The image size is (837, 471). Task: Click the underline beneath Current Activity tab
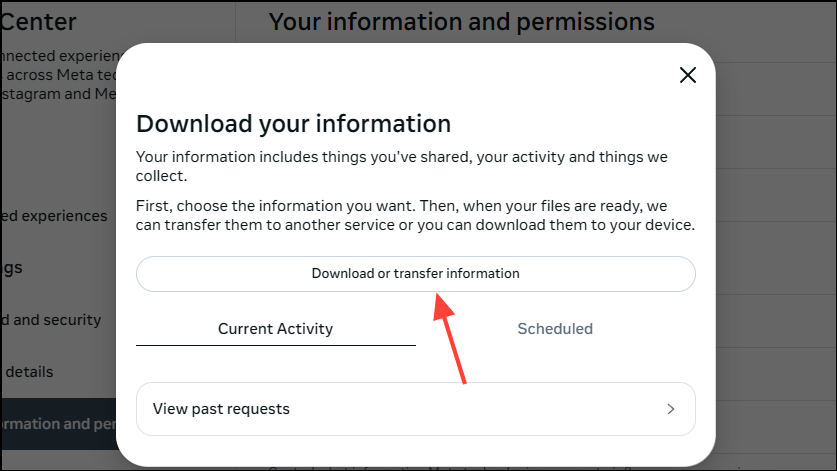[x=275, y=345]
